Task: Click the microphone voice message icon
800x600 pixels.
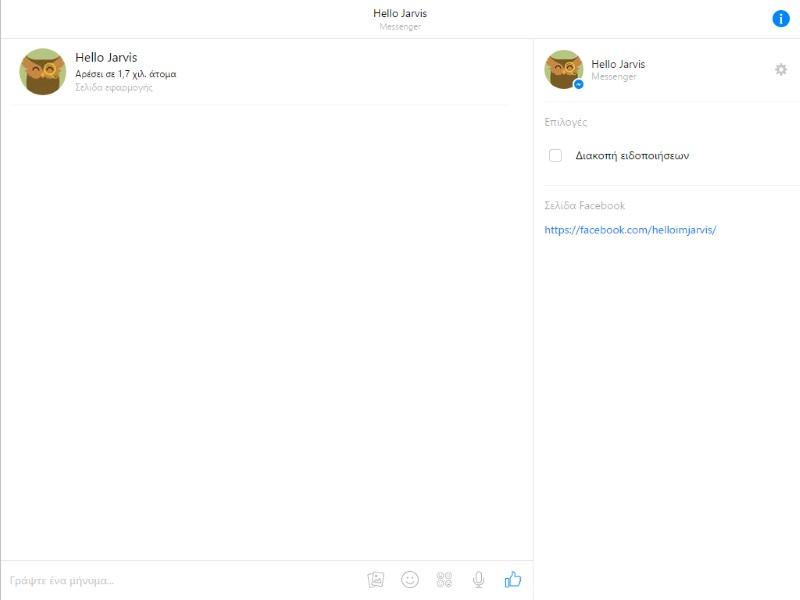Action: (479, 579)
